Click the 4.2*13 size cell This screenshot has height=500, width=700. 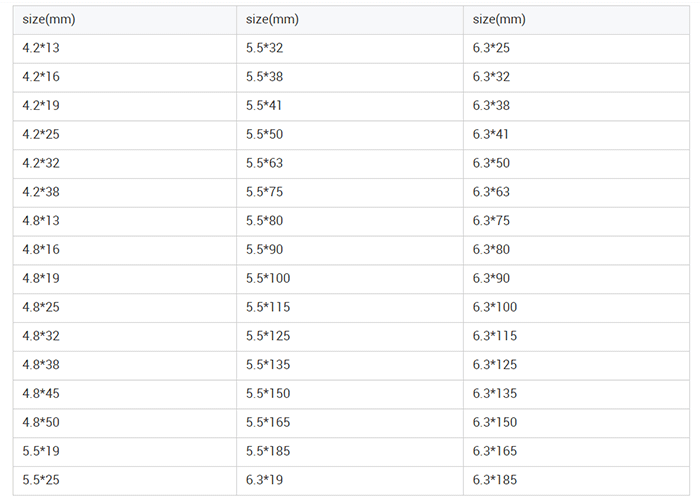42,48
